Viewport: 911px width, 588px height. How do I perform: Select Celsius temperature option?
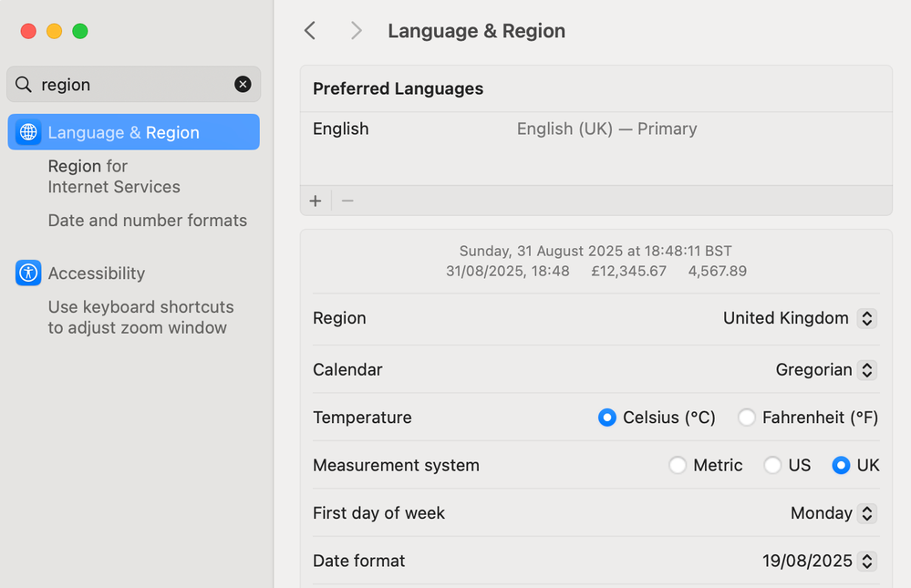607,418
